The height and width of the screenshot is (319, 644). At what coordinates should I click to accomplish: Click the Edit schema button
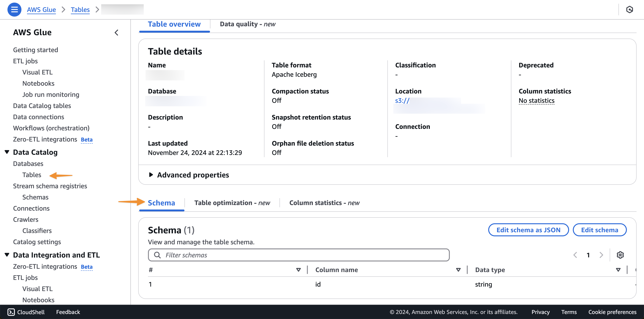pos(599,230)
